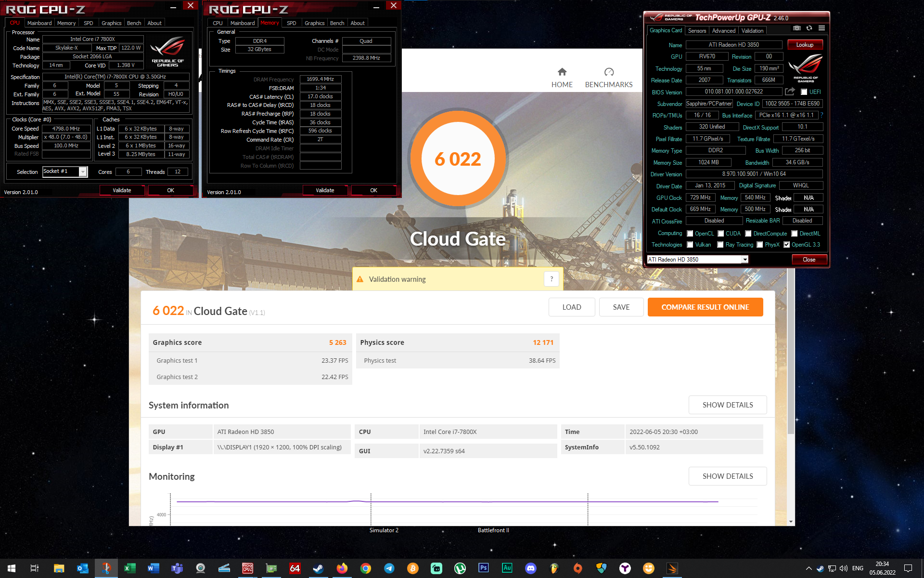Click the Simulator 2 timeline marker in Monitoring
924x578 pixels.
click(384, 530)
